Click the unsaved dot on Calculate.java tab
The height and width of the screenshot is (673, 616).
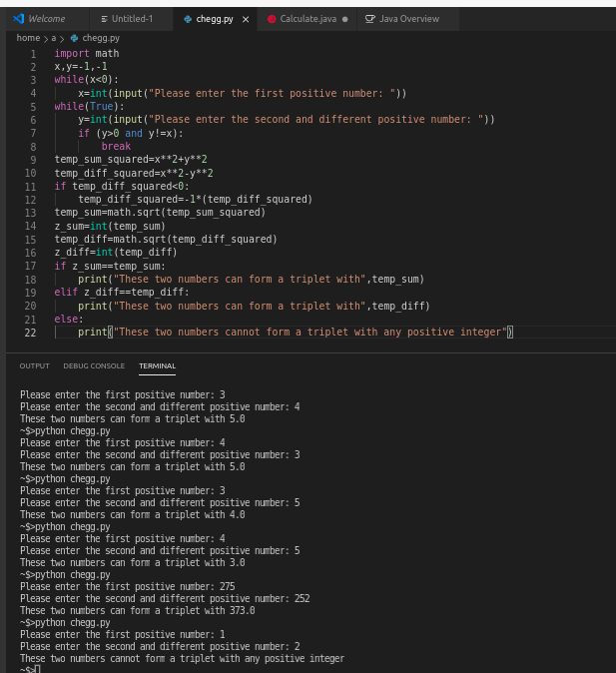pos(344,19)
